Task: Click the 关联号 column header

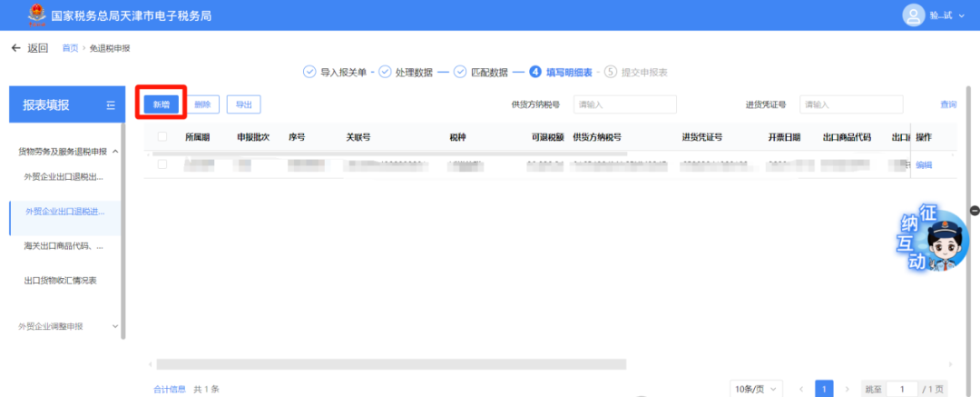Action: click(358, 137)
